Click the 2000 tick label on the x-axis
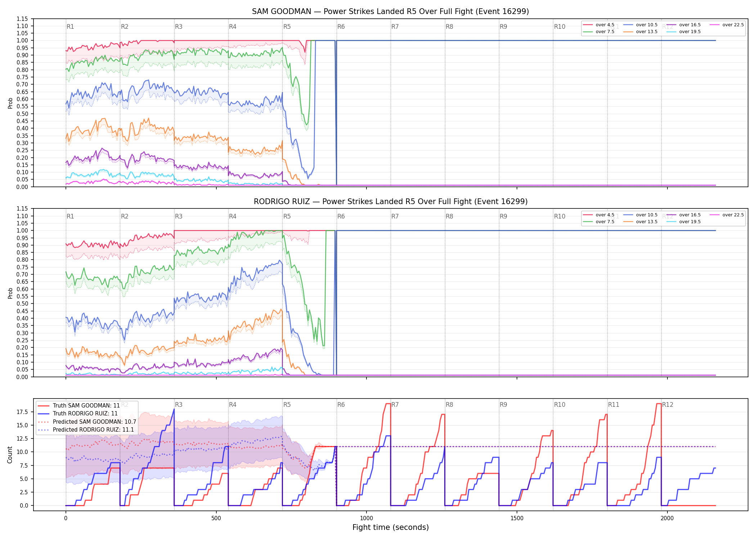 (667, 518)
